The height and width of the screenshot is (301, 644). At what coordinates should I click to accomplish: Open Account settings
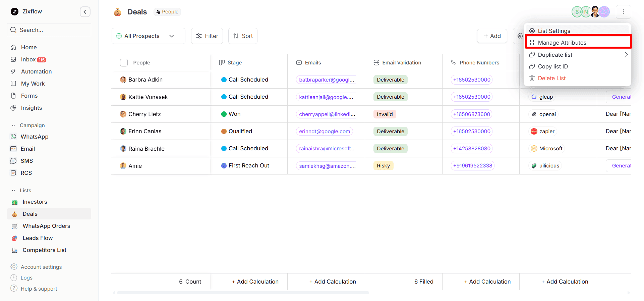click(x=41, y=267)
